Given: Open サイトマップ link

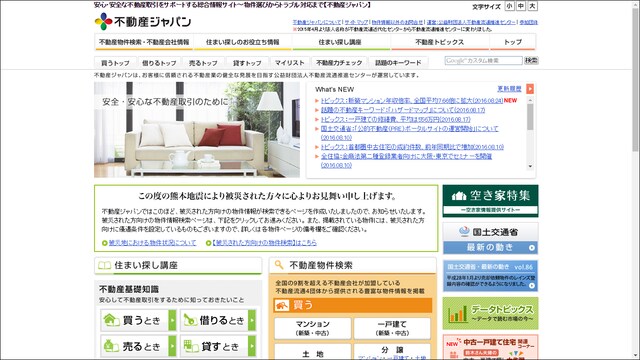Looking at the screenshot, I should [x=356, y=22].
